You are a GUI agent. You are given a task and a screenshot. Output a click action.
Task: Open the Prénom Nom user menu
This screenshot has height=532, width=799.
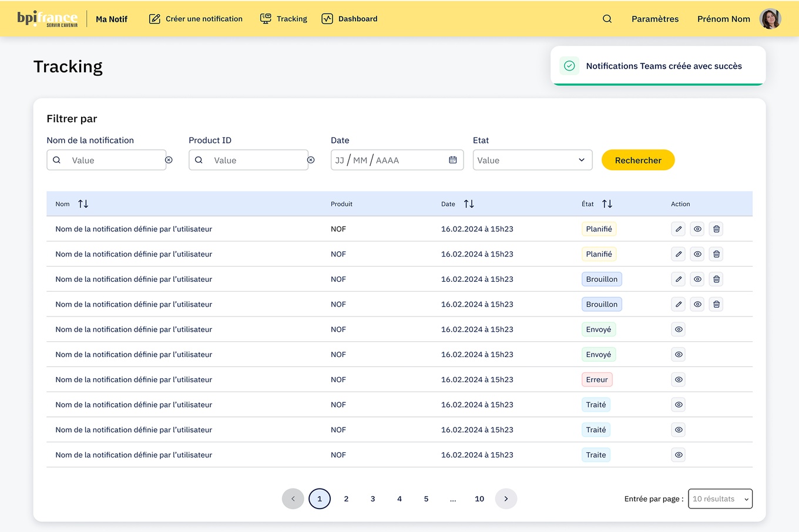click(723, 19)
